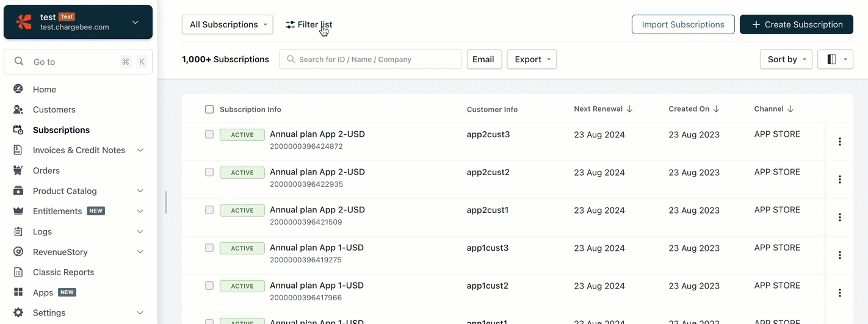Check the box for subscription 2000000396422935

[x=209, y=172]
